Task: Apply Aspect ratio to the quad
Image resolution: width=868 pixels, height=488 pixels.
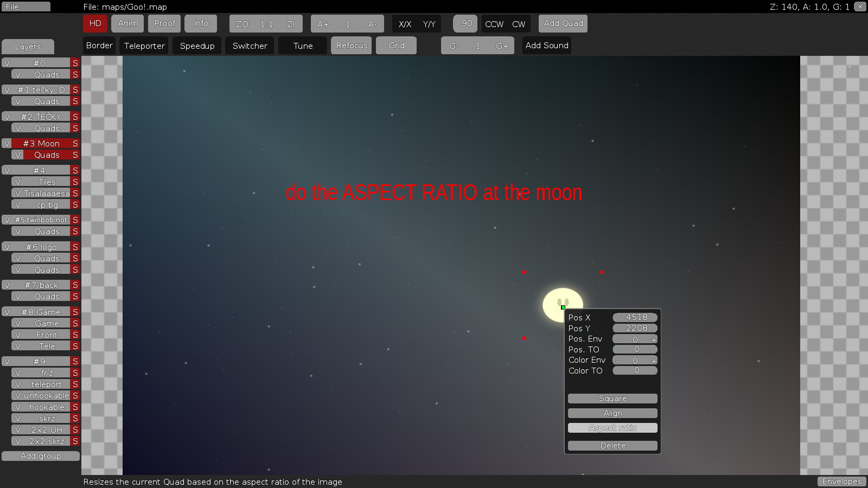Action: click(x=612, y=427)
